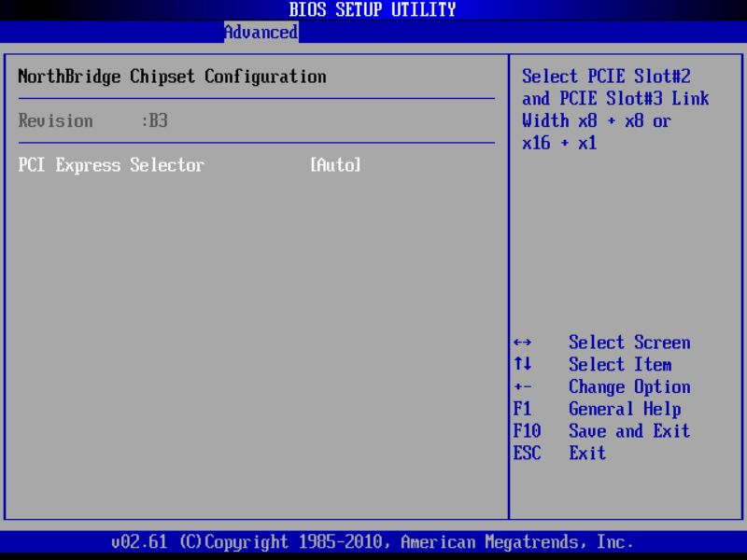This screenshot has height=560, width=747.
Task: Click the Select Screen arrows legend
Action: (x=626, y=343)
